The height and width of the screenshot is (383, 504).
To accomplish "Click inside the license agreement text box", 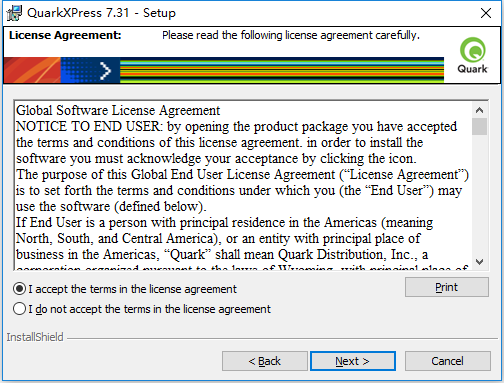I will tap(243, 185).
